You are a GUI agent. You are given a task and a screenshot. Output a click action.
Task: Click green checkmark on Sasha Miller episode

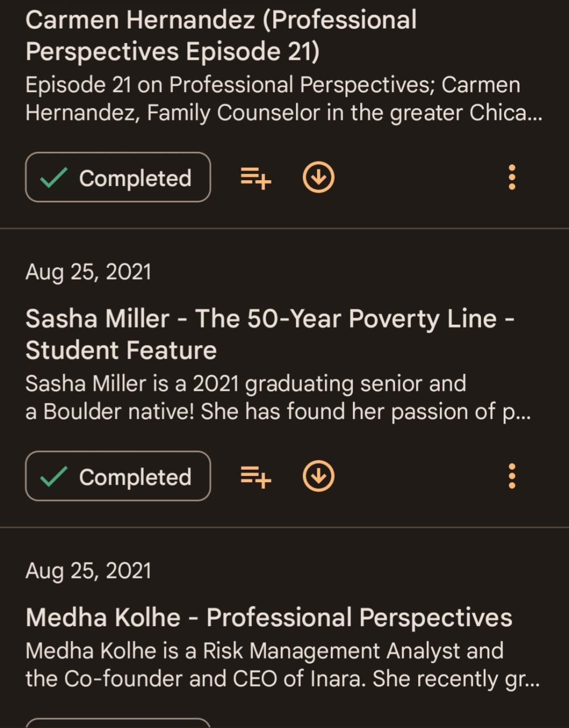pyautogui.click(x=54, y=477)
